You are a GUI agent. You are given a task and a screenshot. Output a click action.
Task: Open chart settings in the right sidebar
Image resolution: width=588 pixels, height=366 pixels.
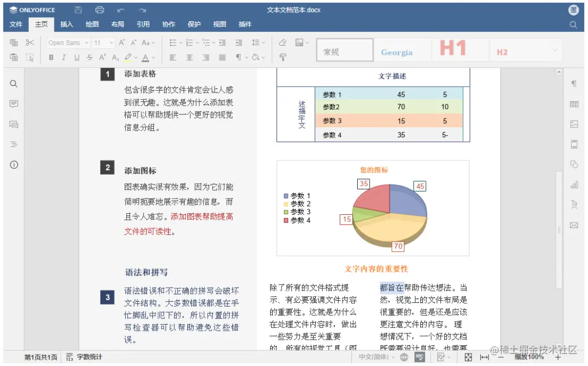coord(574,184)
